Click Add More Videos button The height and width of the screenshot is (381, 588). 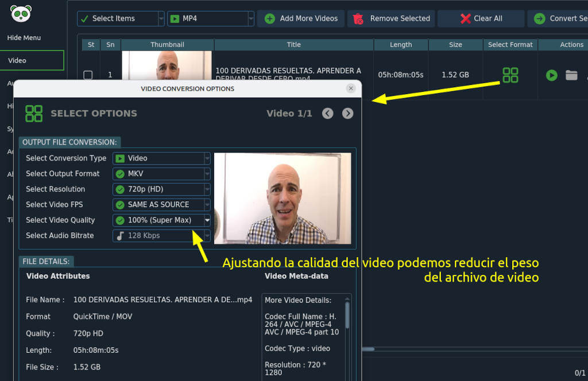(x=301, y=18)
